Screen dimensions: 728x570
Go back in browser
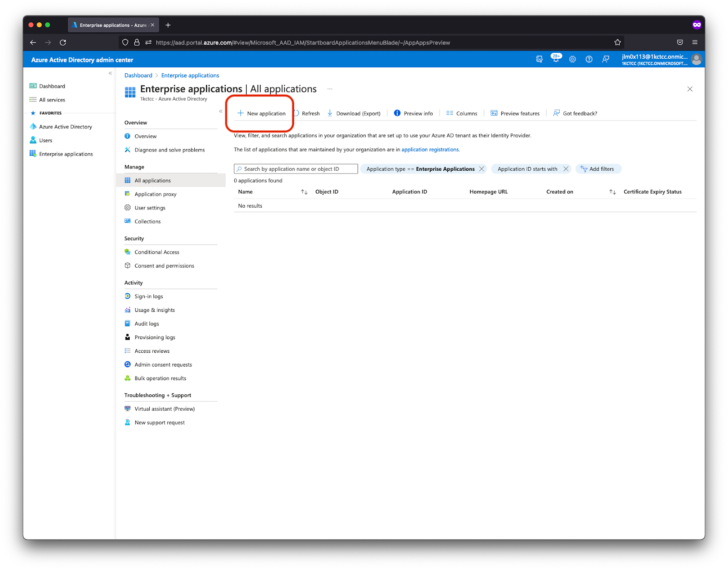click(x=33, y=42)
